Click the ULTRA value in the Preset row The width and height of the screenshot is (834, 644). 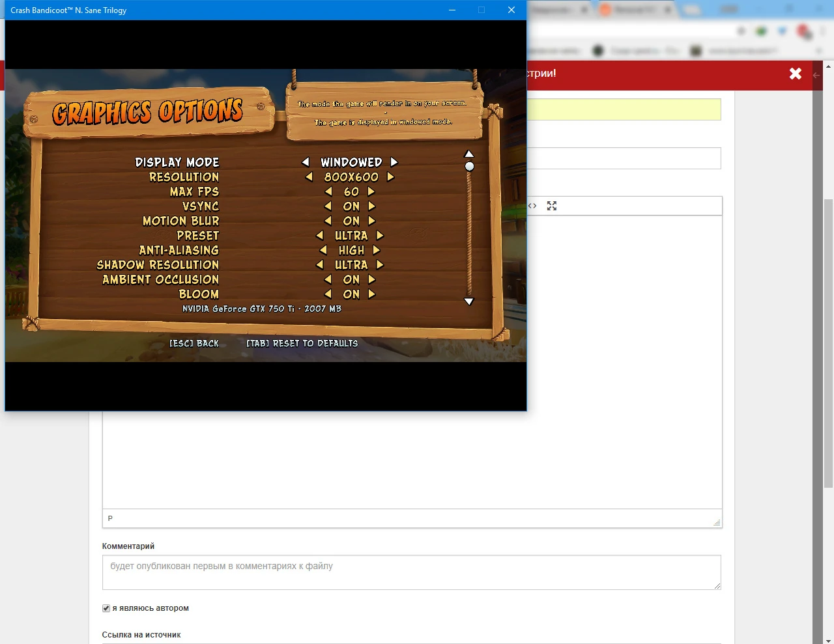351,235
